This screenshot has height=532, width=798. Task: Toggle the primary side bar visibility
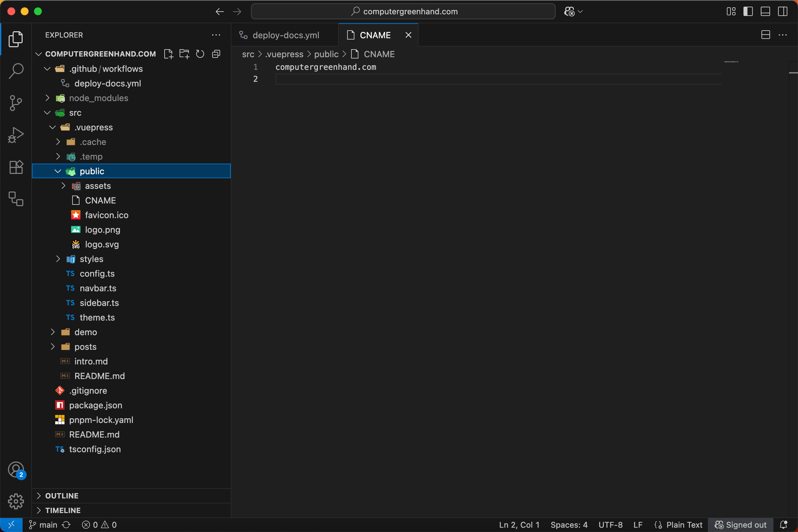click(748, 12)
